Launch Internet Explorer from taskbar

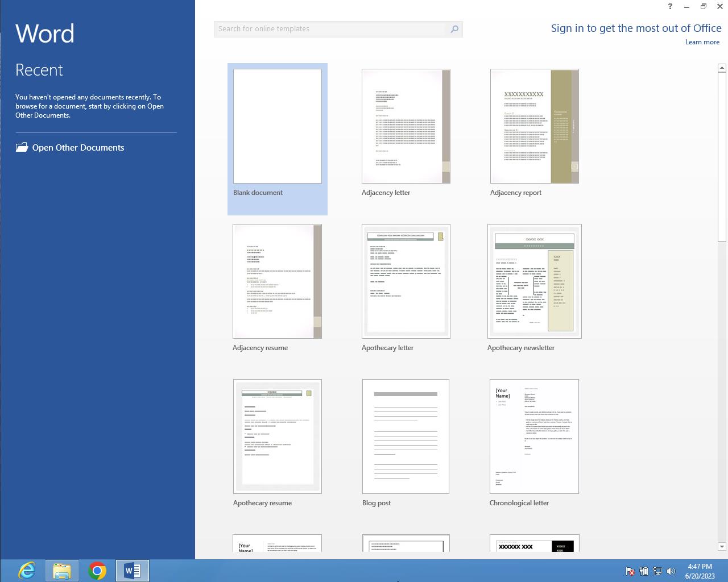[27, 570]
